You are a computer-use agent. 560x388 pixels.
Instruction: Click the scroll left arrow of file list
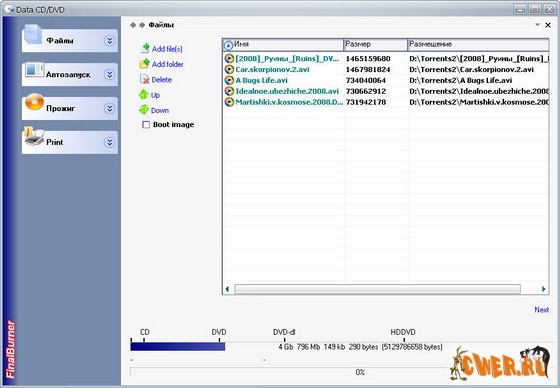[x=227, y=289]
